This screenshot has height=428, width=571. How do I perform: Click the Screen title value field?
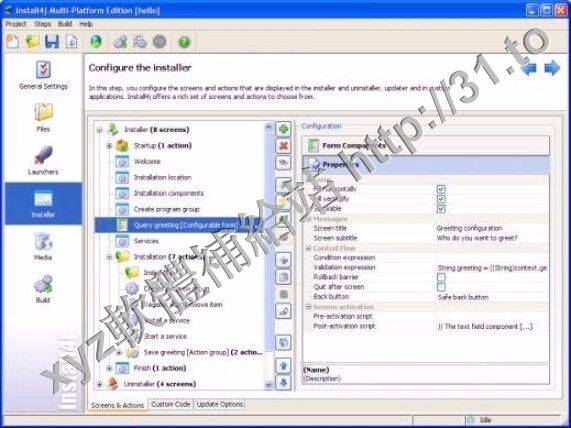click(492, 228)
